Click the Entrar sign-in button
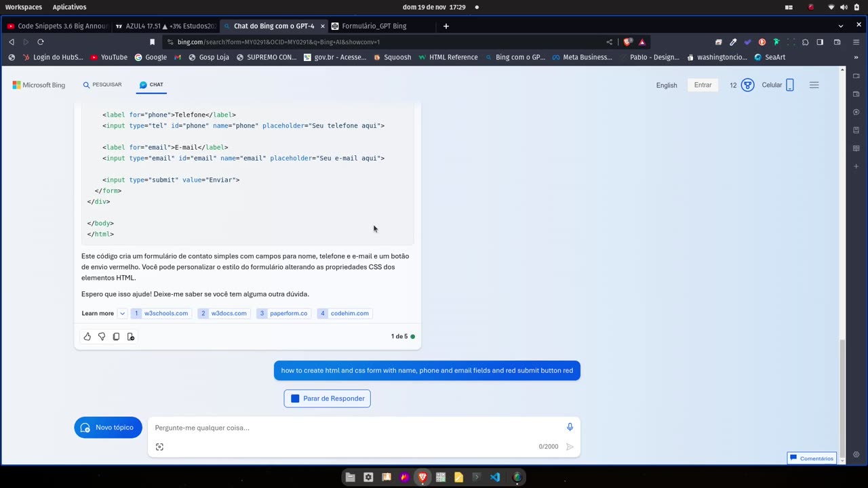Viewport: 868px width, 488px height. (703, 85)
